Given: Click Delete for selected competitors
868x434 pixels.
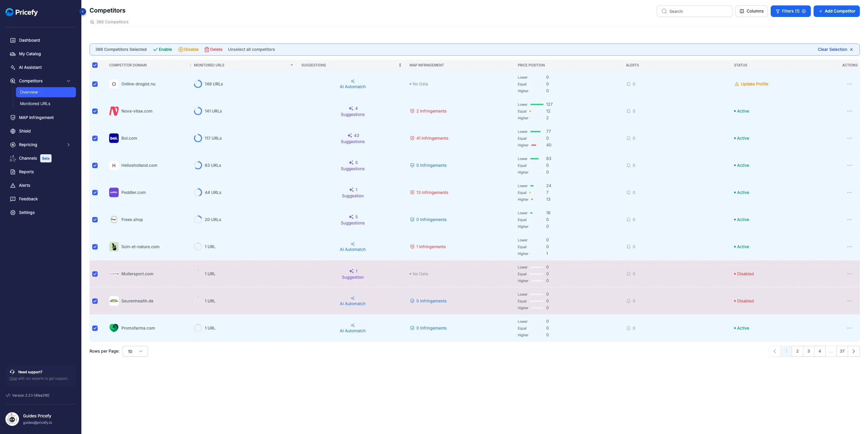Looking at the screenshot, I should 214,50.
